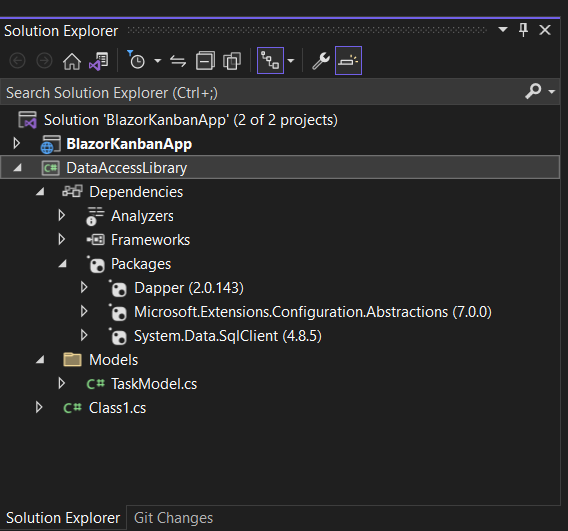
Task: Click the Analyzers icon
Action: click(x=95, y=216)
